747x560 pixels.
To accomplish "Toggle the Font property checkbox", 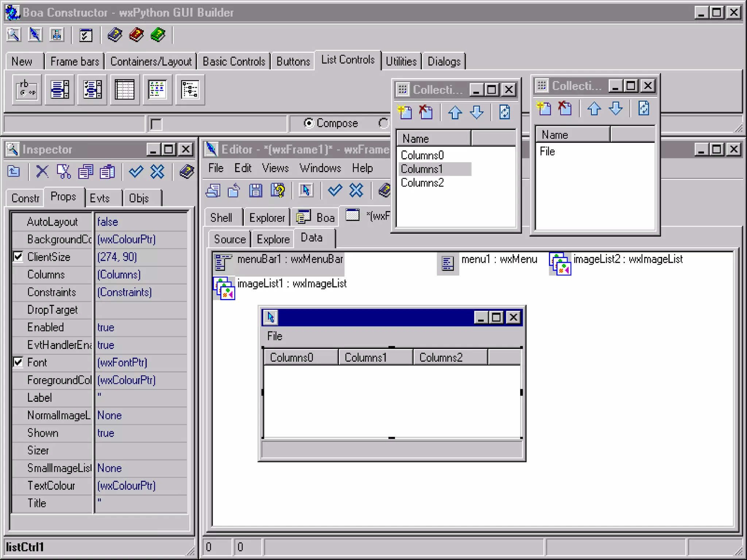I will coord(18,362).
